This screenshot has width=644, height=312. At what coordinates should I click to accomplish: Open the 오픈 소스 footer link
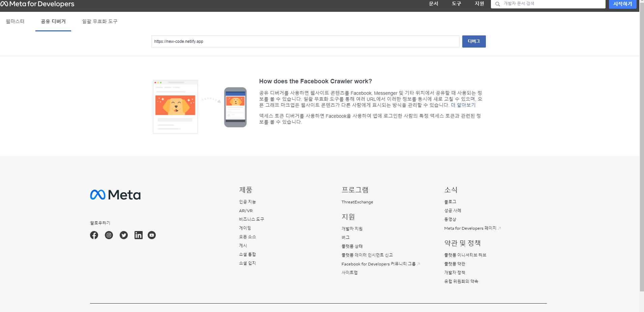coord(247,237)
